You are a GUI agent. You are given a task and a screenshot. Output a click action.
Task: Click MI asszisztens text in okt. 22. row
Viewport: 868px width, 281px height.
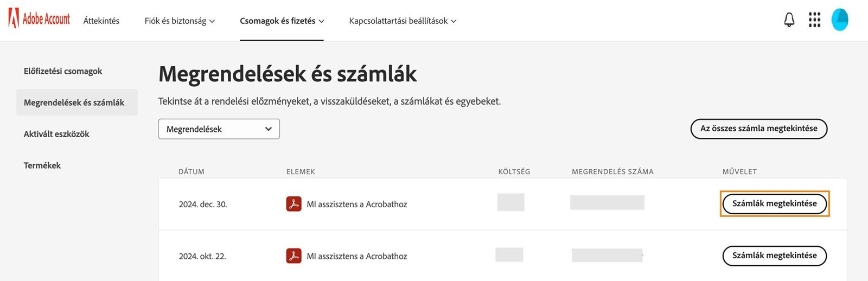(356, 257)
